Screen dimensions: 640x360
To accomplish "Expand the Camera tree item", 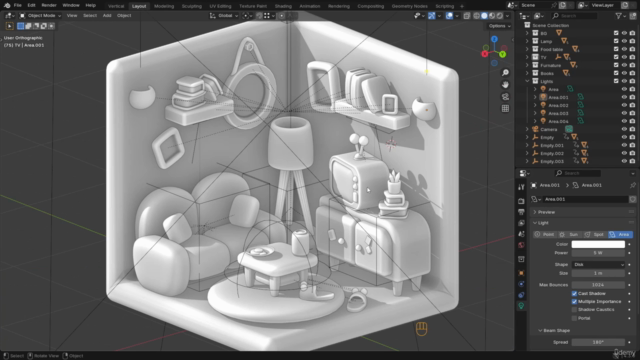I will [527, 129].
